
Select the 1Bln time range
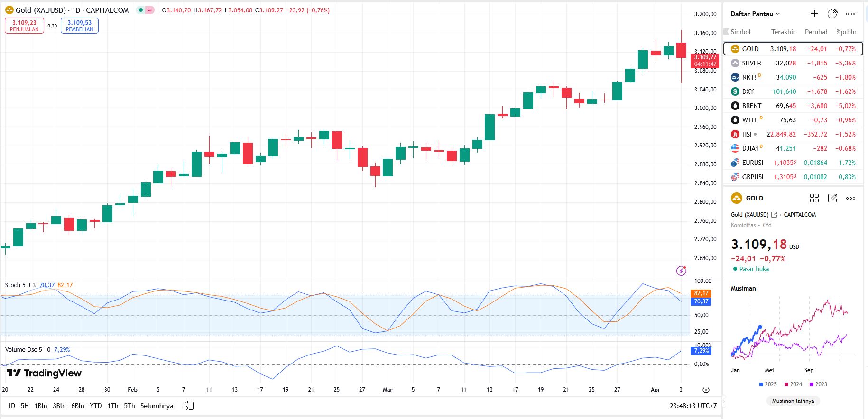pyautogui.click(x=41, y=406)
